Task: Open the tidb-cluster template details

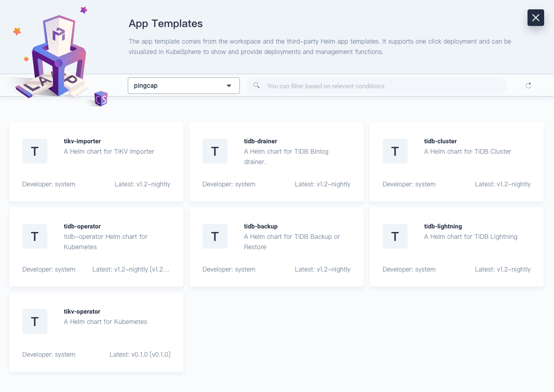Action: pyautogui.click(x=456, y=162)
